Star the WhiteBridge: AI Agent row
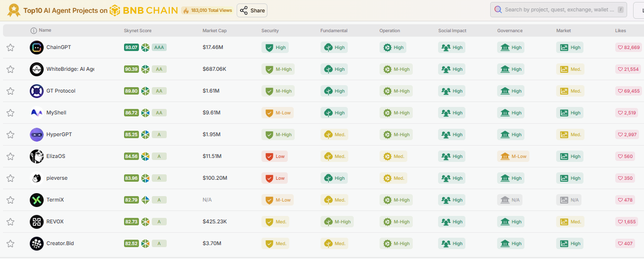Screen dimensions: 644x259 (x=10, y=69)
